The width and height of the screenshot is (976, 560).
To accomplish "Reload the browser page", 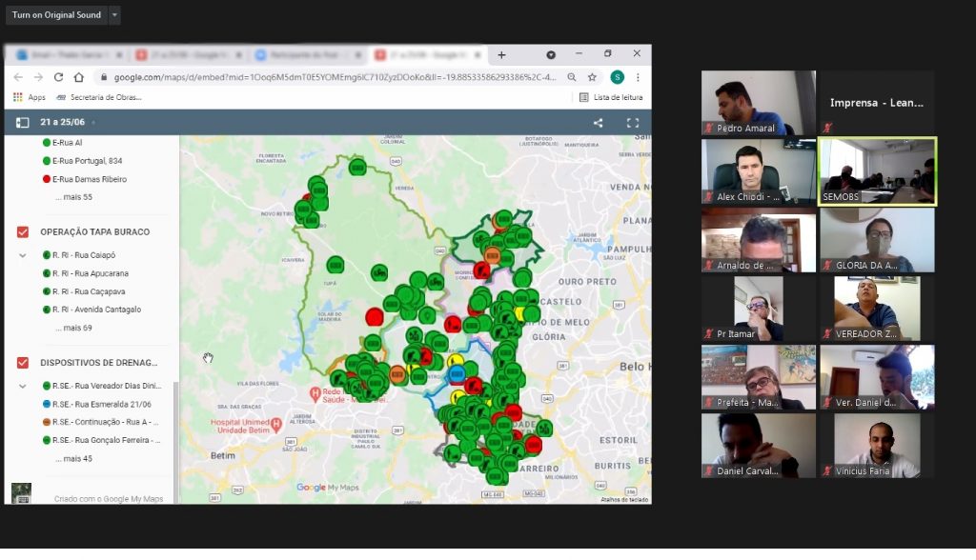I will 59,77.
